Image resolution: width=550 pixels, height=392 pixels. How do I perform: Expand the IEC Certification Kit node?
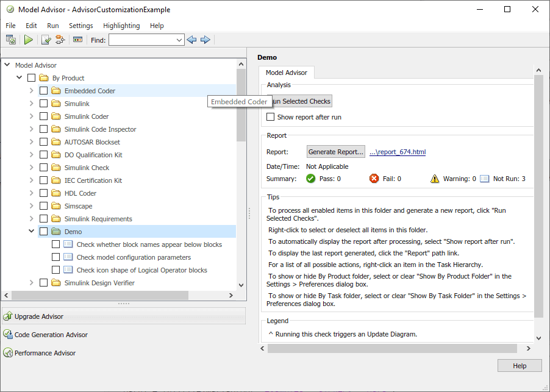point(32,180)
